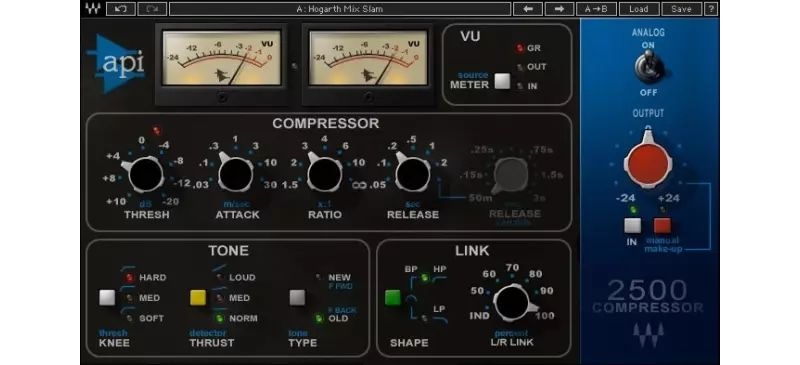Toggle the red manual make-up button

coord(662,225)
